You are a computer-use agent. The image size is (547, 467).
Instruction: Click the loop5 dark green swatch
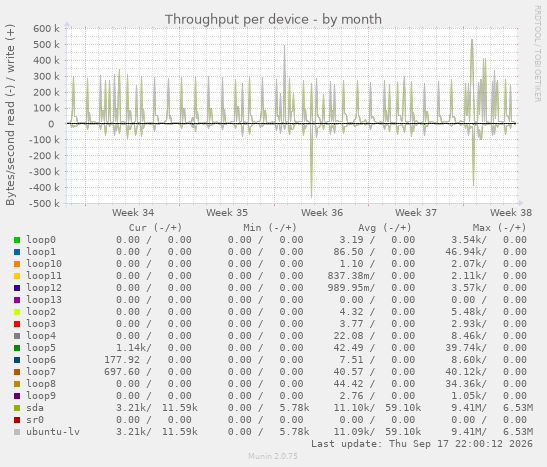tap(17, 348)
